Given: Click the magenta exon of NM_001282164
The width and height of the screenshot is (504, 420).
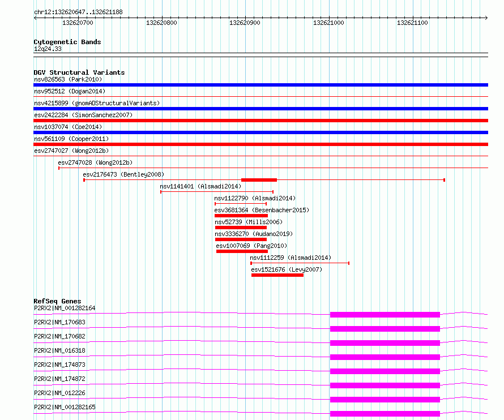Looking at the screenshot, I should point(385,315).
